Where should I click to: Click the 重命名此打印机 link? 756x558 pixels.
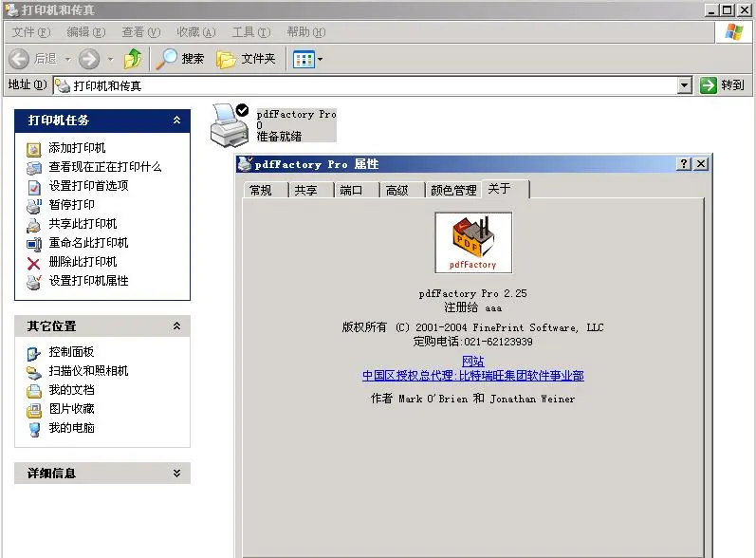click(x=88, y=243)
